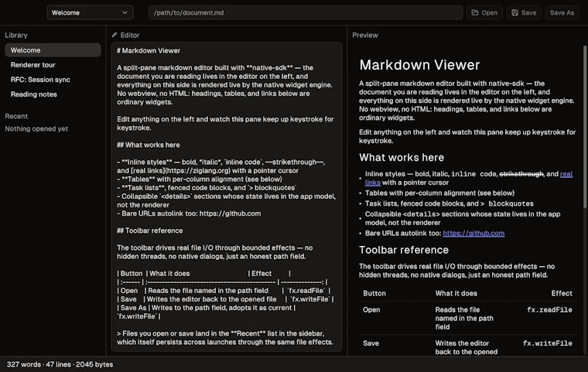This screenshot has height=372, width=588.
Task: Click the Preview pane vertical scrollbar
Action: pyautogui.click(x=585, y=127)
